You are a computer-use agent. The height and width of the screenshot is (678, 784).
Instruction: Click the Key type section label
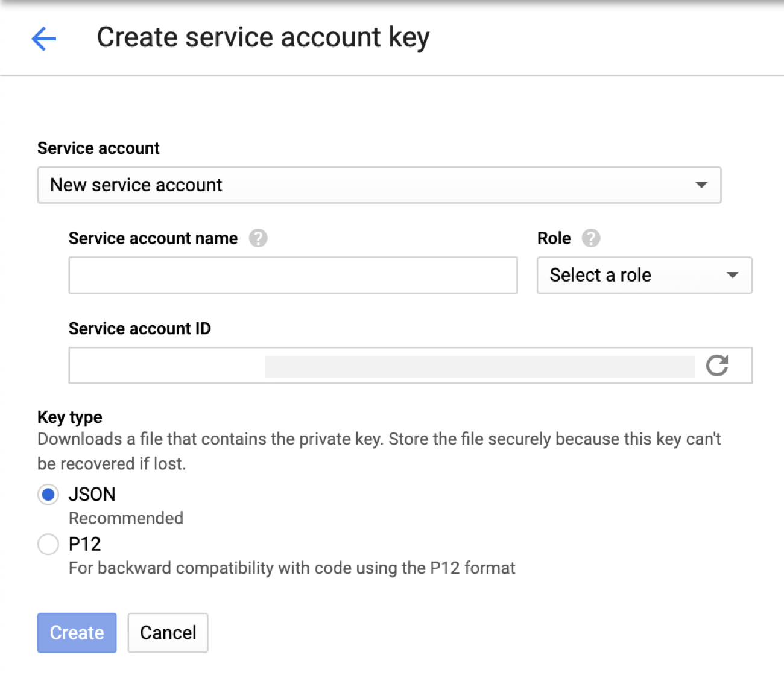coord(69,417)
